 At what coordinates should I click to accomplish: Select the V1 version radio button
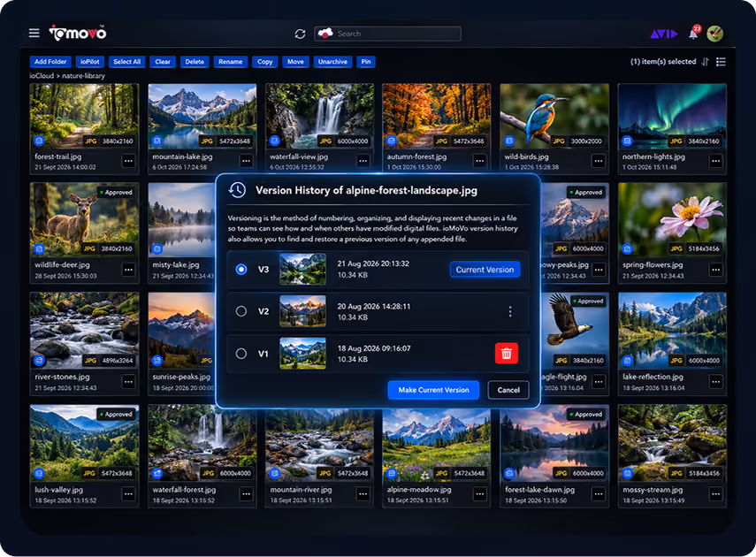(241, 354)
